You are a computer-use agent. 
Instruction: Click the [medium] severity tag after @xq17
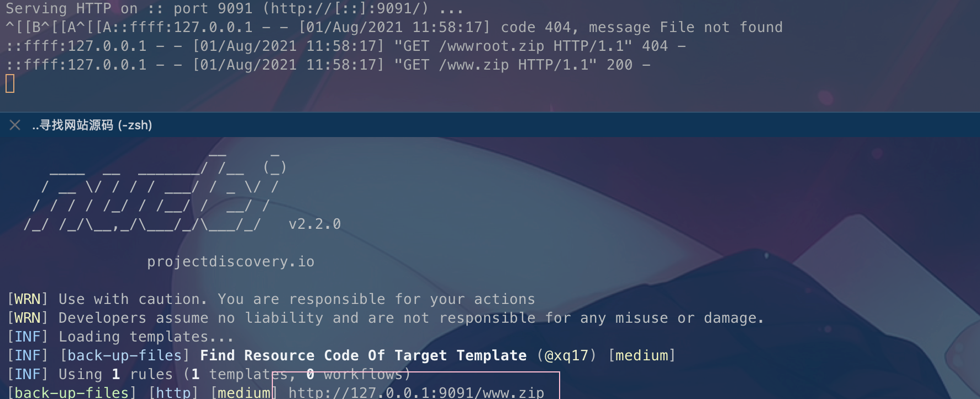[x=641, y=355]
